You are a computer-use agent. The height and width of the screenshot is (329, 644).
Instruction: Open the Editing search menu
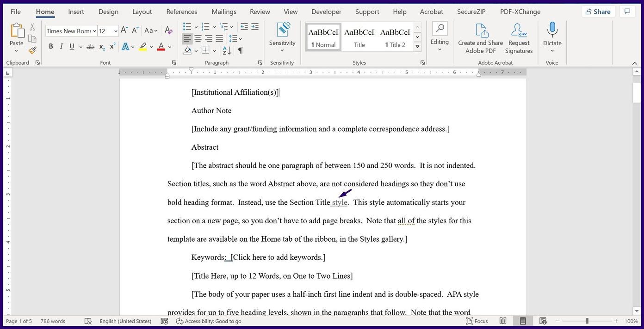click(x=440, y=37)
